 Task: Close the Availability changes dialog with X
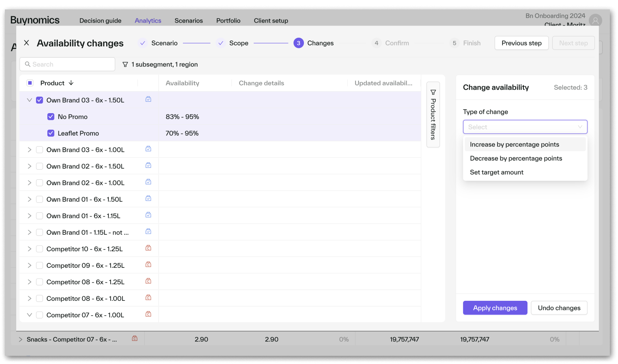pyautogui.click(x=27, y=43)
